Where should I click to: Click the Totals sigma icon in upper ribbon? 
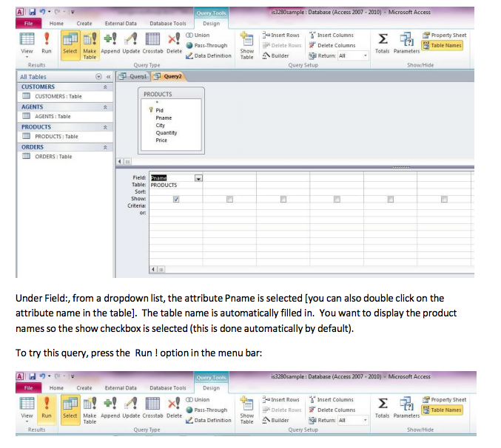[x=383, y=39]
